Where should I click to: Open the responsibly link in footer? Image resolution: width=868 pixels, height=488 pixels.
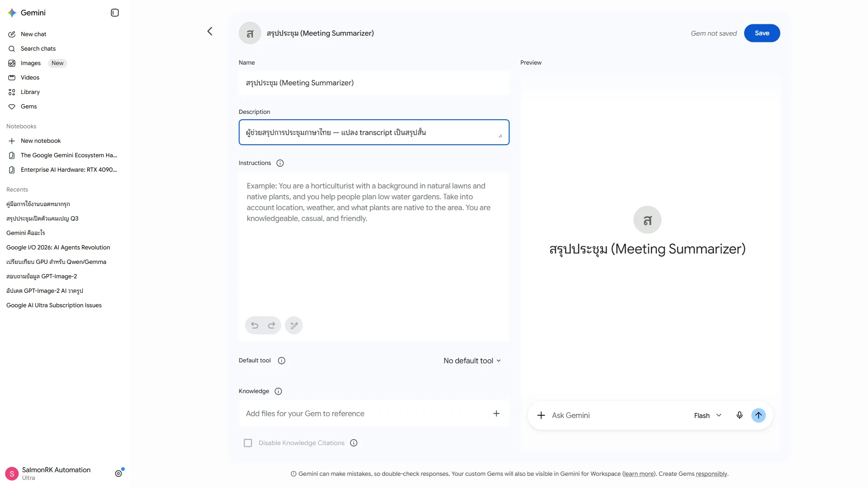tap(712, 474)
